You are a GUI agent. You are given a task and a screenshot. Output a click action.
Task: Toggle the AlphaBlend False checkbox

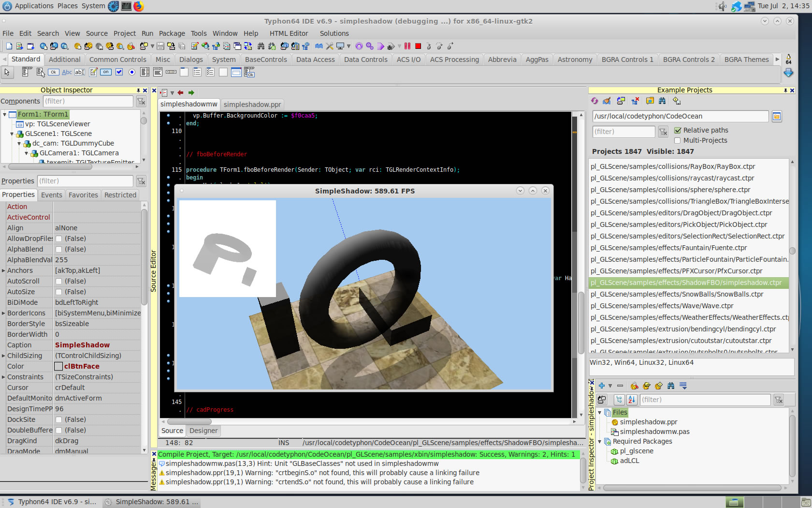pos(58,249)
